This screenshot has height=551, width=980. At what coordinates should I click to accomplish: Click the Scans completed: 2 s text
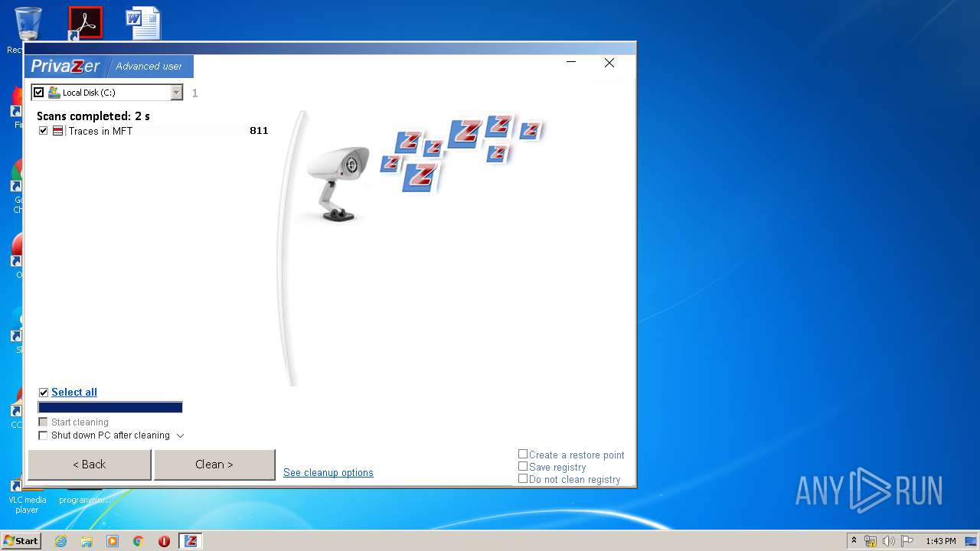click(x=93, y=116)
